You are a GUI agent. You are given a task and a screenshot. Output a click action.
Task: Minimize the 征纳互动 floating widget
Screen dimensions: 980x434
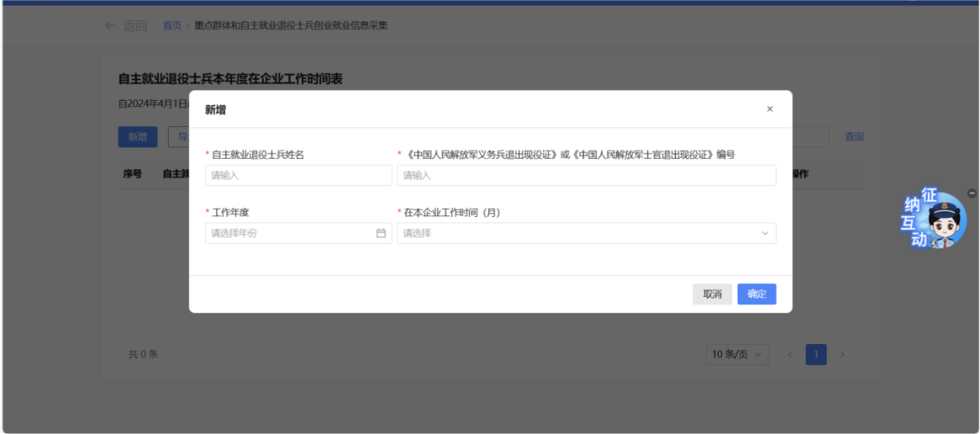(972, 193)
